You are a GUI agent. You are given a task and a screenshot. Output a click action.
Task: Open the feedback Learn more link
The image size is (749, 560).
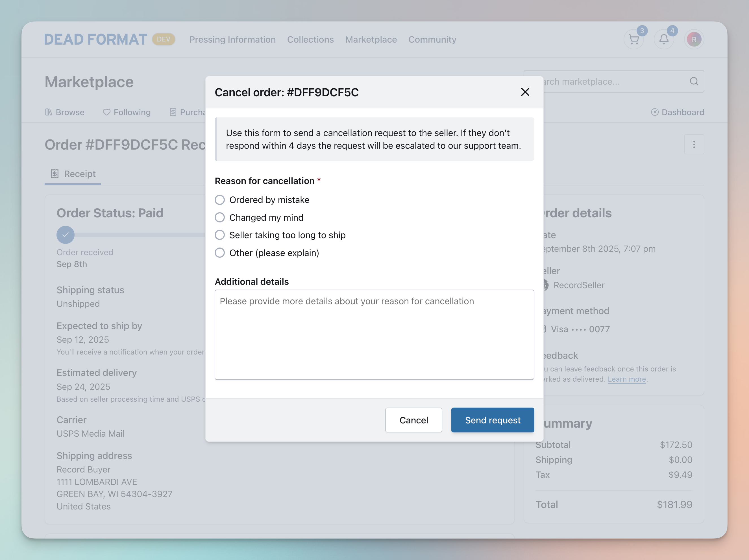pyautogui.click(x=627, y=379)
